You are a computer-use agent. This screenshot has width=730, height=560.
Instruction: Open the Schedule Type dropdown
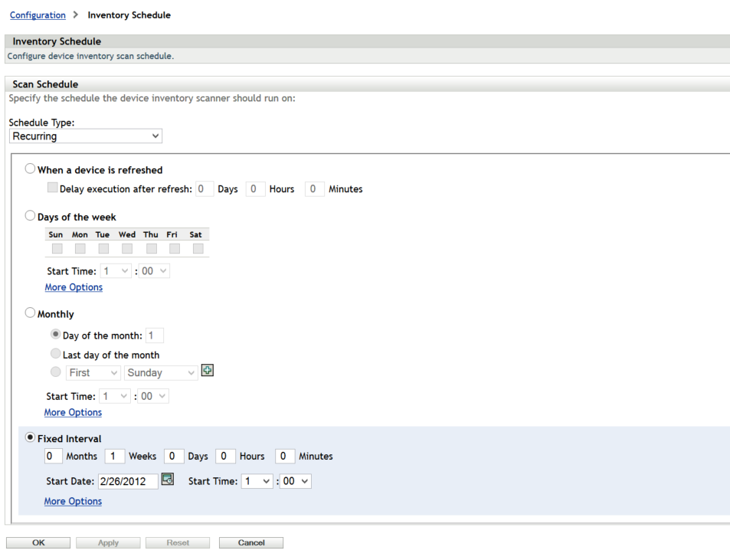[86, 136]
